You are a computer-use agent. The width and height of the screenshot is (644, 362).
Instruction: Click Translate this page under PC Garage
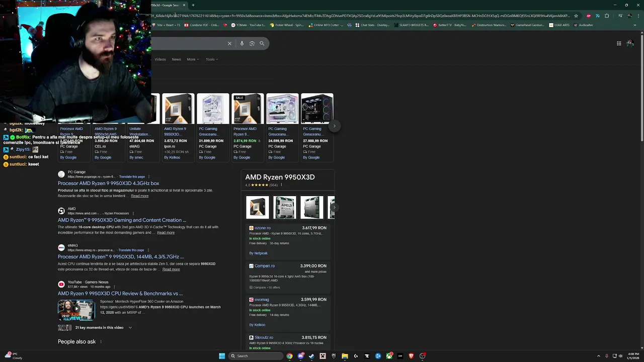(x=131, y=177)
